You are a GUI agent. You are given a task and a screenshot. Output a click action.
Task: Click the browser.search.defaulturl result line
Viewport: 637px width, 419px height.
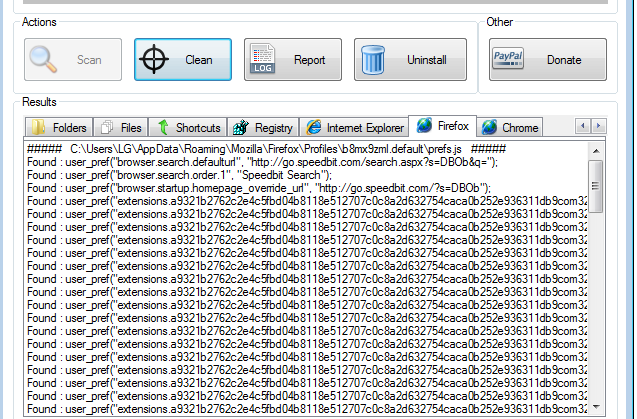click(262, 162)
